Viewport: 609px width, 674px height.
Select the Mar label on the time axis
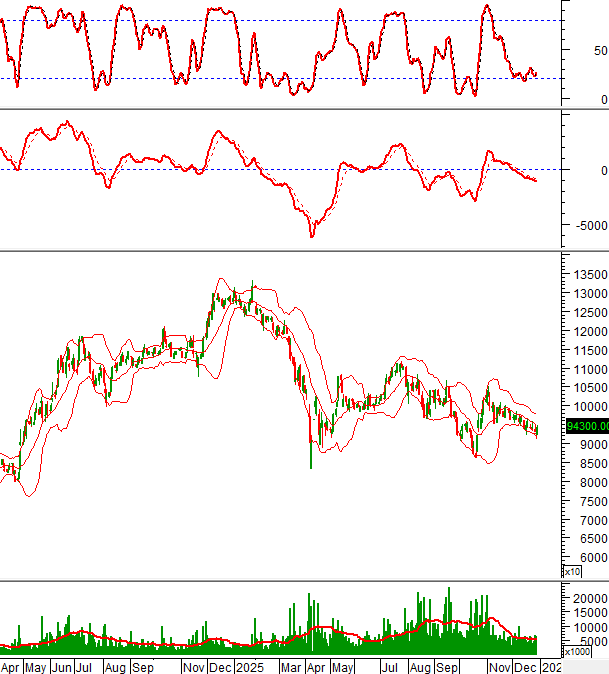pos(291,665)
